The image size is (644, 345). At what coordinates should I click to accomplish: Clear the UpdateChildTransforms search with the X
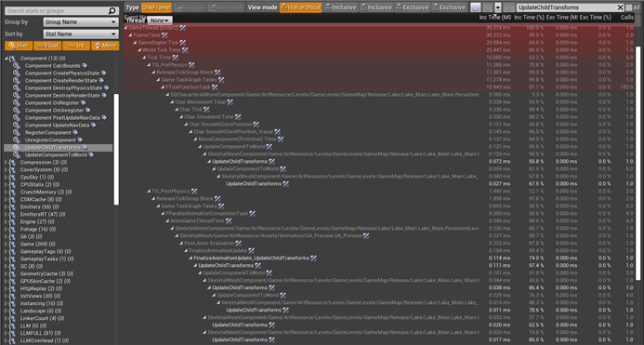tap(620, 7)
